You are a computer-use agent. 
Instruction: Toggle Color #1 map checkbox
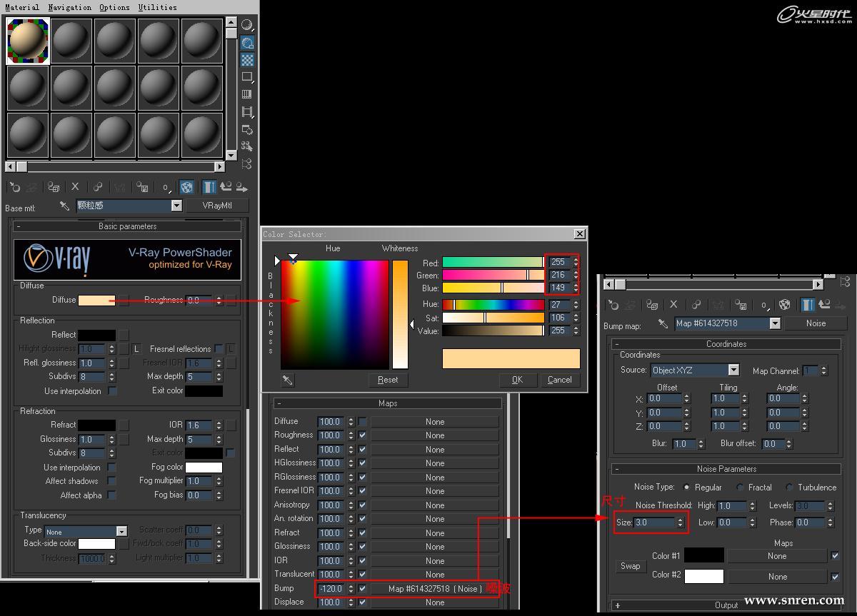(835, 555)
